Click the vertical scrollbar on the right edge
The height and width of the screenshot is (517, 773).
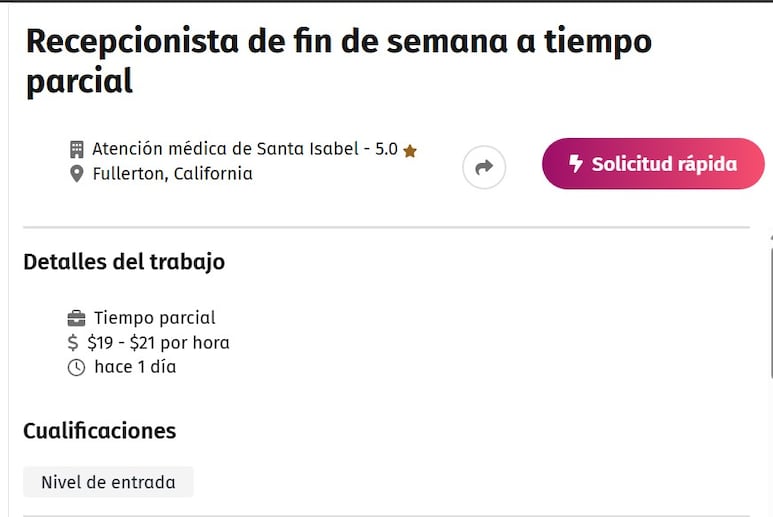(x=771, y=308)
